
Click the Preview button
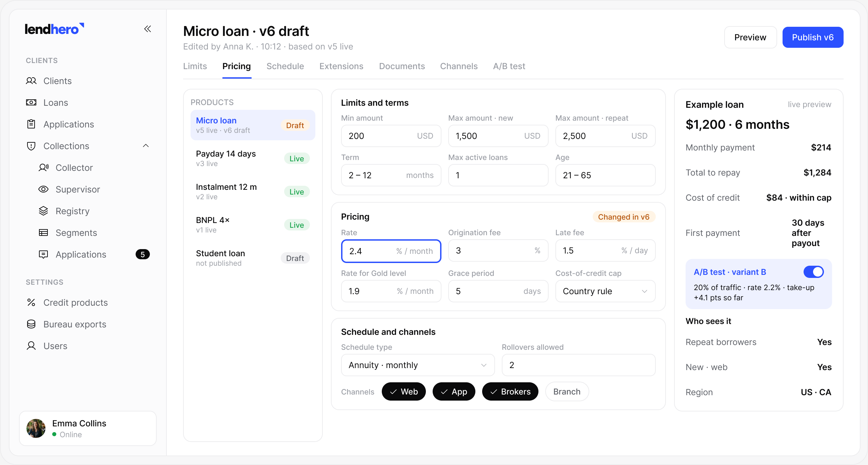coord(750,37)
